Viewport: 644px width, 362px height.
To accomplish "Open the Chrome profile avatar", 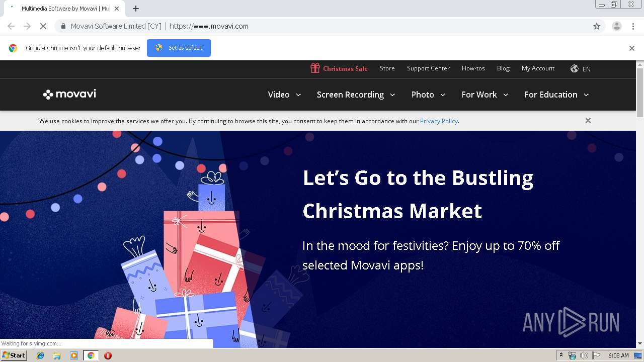I will [616, 26].
